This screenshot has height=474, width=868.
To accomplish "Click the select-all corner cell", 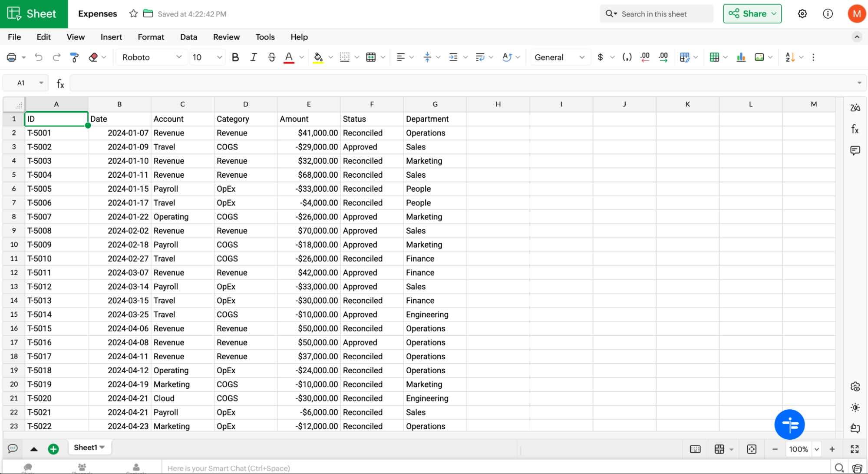I will (14, 104).
